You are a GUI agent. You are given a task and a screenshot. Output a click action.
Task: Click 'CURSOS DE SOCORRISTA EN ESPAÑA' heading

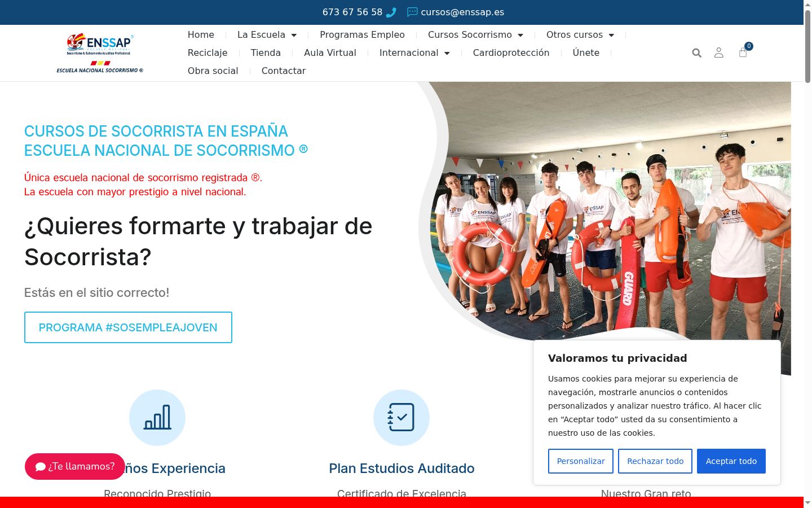click(156, 132)
